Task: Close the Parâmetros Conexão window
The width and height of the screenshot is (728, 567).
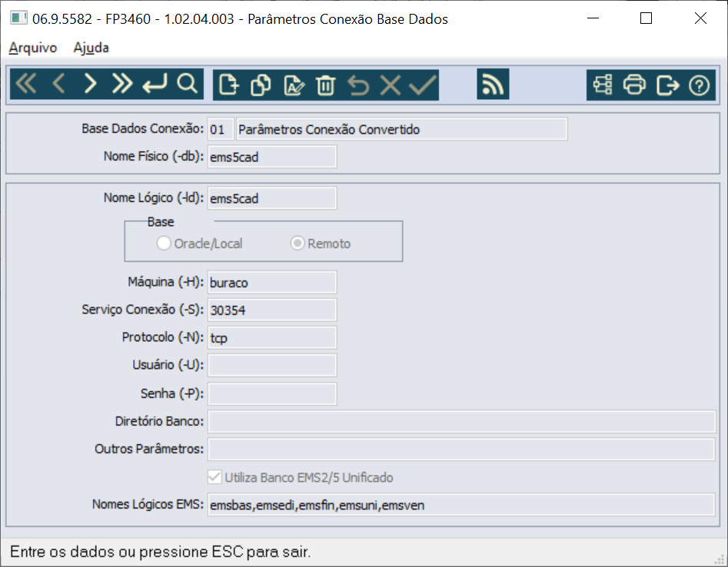Action: (x=700, y=18)
